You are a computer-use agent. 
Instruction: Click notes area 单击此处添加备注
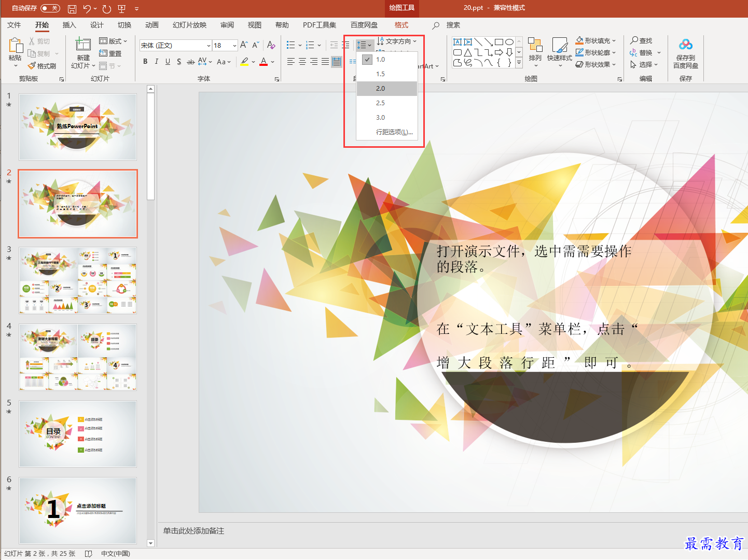click(193, 531)
